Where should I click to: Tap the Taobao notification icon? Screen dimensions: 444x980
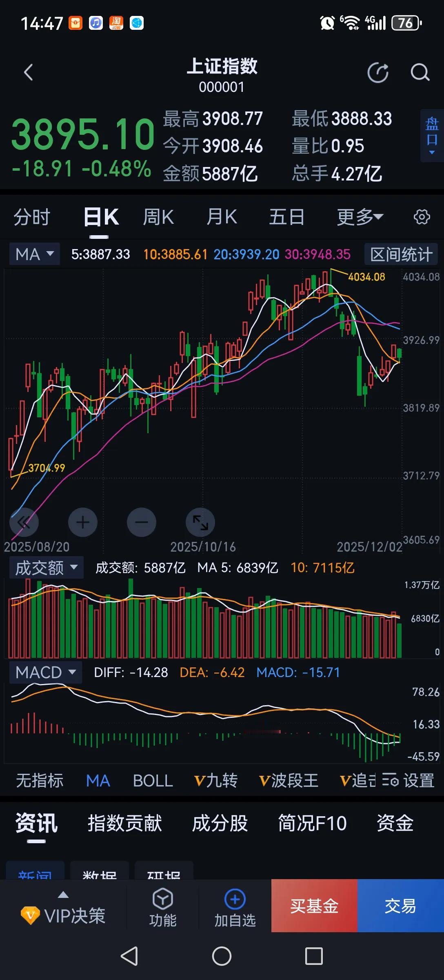point(116,23)
